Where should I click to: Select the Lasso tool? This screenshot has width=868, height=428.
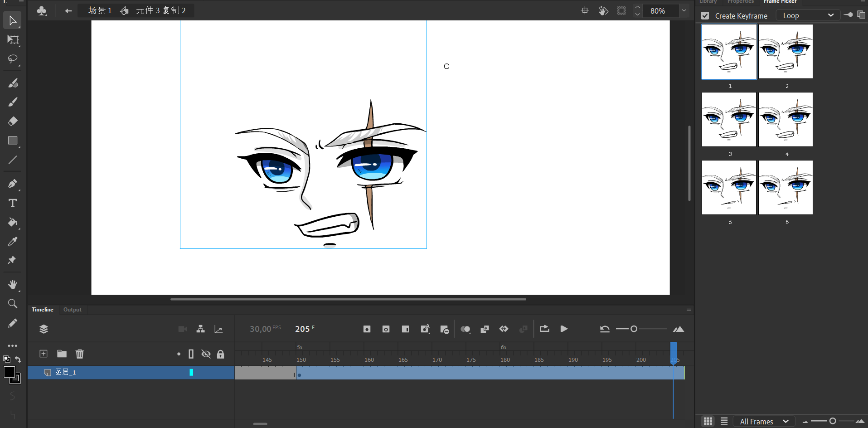[x=13, y=59]
